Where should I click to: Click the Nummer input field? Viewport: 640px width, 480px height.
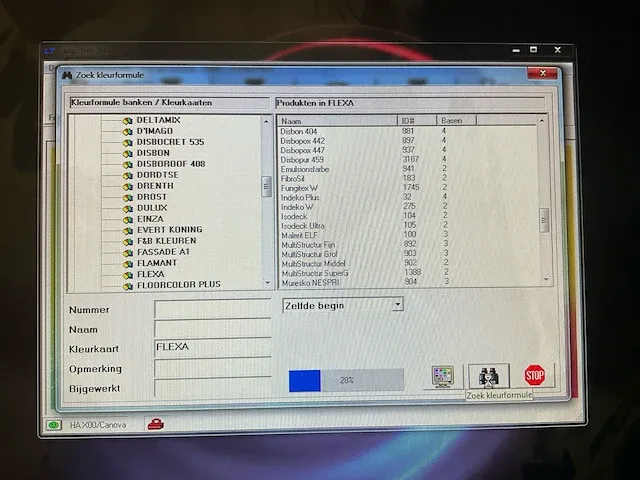click(213, 309)
